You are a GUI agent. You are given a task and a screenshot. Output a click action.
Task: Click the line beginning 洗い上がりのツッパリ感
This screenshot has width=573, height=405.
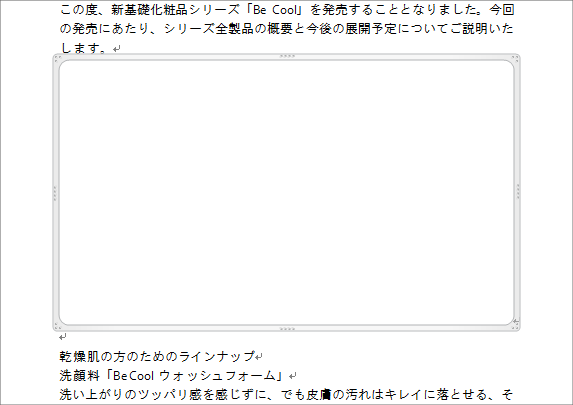(287, 395)
